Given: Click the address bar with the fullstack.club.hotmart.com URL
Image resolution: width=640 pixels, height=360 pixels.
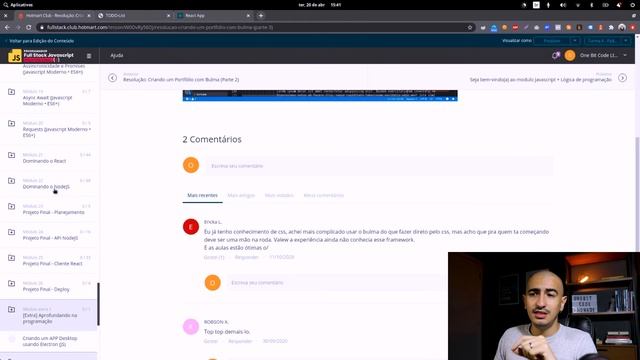Looking at the screenshot, I should tap(256, 27).
